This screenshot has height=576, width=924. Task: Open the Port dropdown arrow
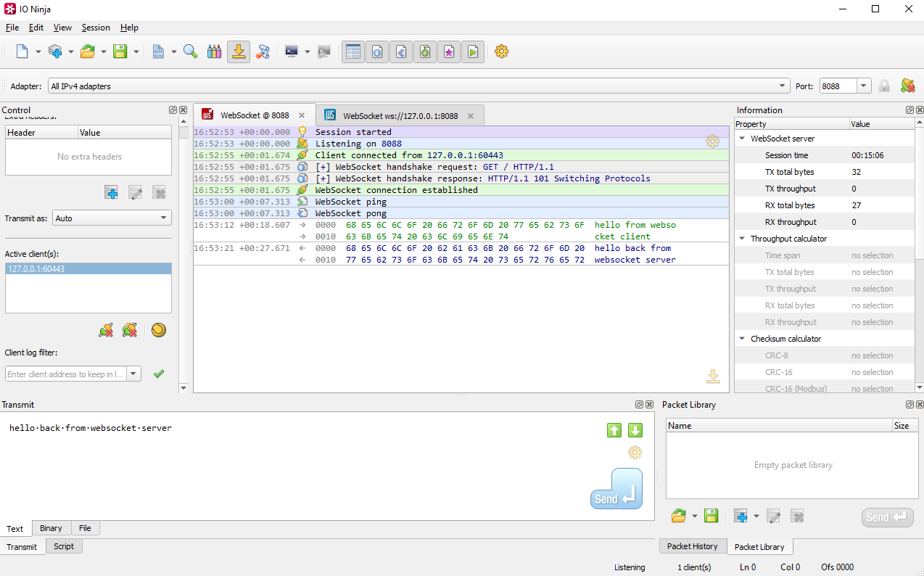(x=864, y=86)
